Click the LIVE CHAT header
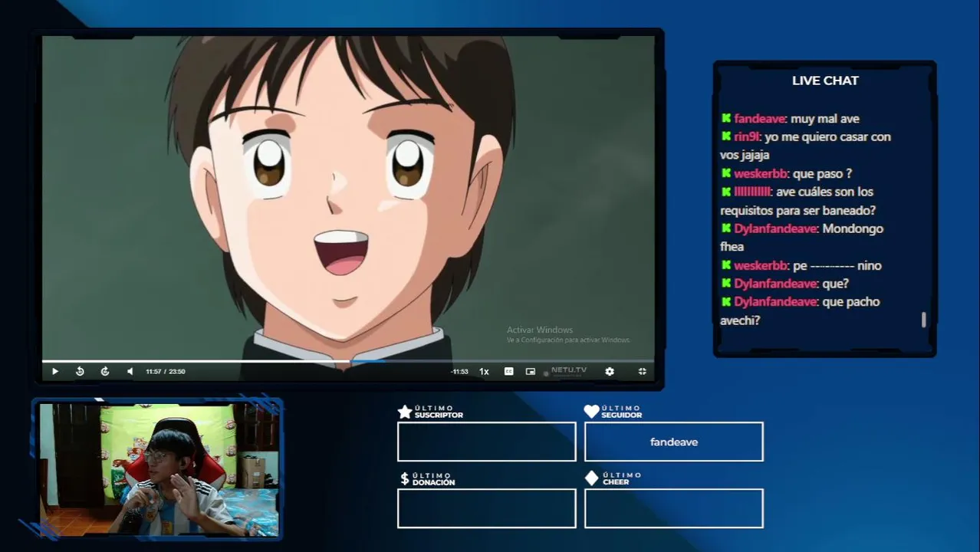 [825, 80]
